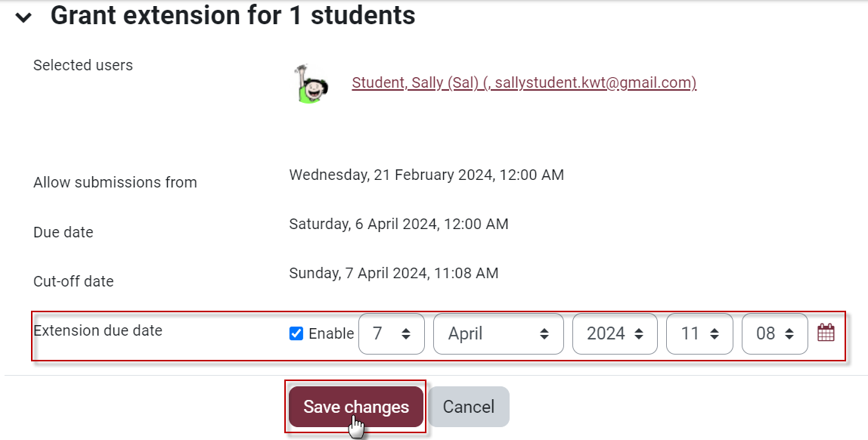
Task: Click the Wednesday, 21 February submissions date
Action: point(426,175)
